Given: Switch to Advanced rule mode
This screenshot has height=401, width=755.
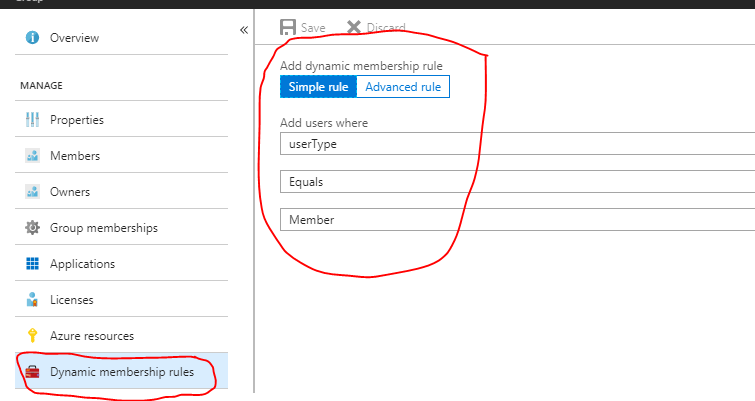Looking at the screenshot, I should [403, 87].
